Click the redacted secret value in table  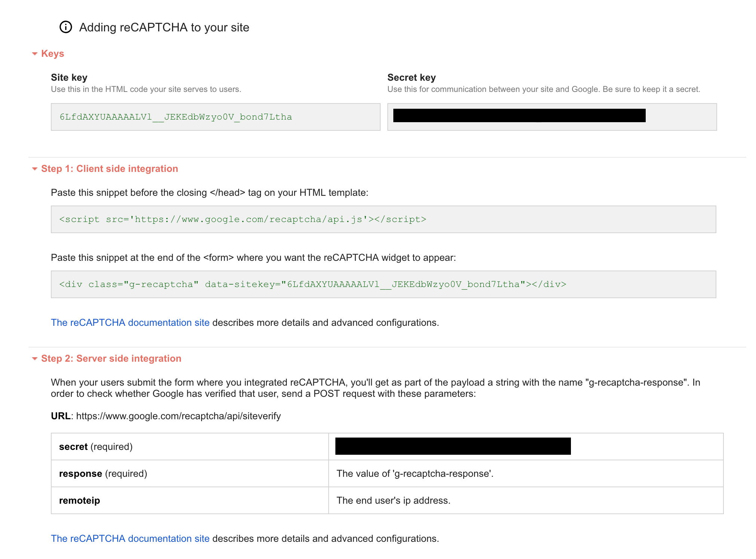point(453,446)
